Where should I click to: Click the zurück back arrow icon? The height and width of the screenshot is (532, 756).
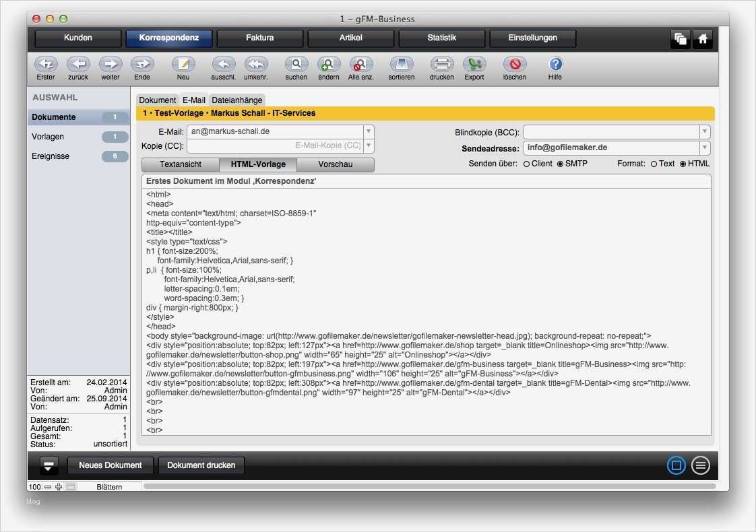tap(78, 64)
